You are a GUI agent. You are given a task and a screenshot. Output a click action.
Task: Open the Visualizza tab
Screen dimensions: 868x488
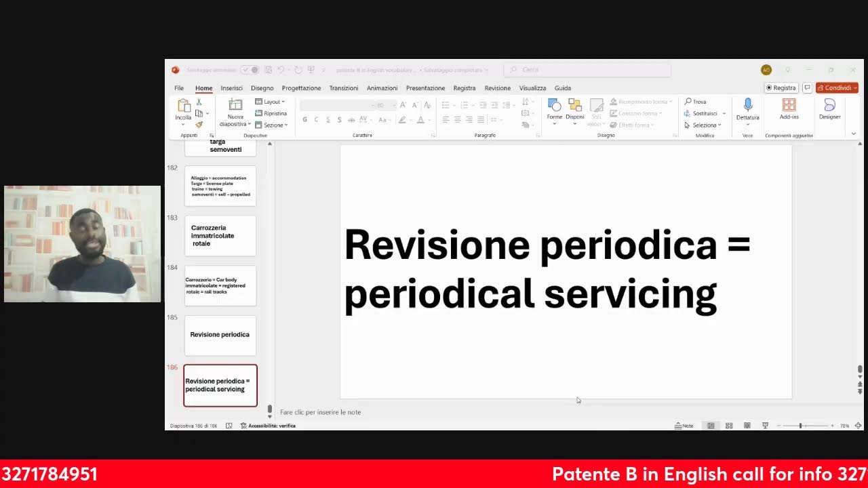click(532, 88)
